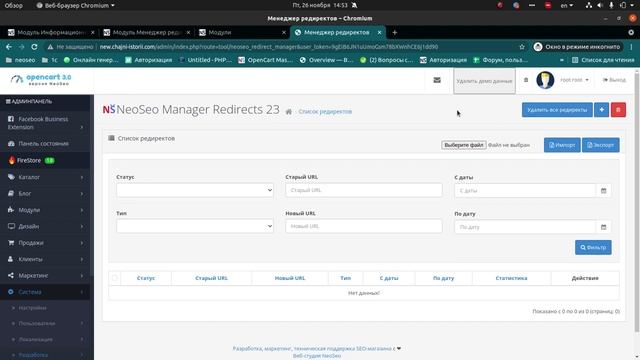Click the volume icon in system tray

click(600, 5)
